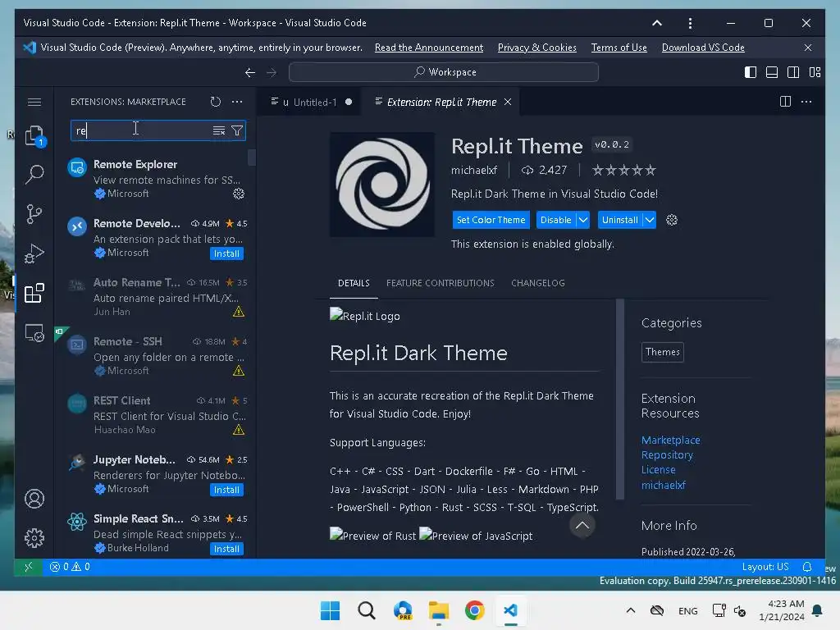Image resolution: width=840 pixels, height=630 pixels.
Task: Open the Run and Debug view
Action: click(x=34, y=253)
